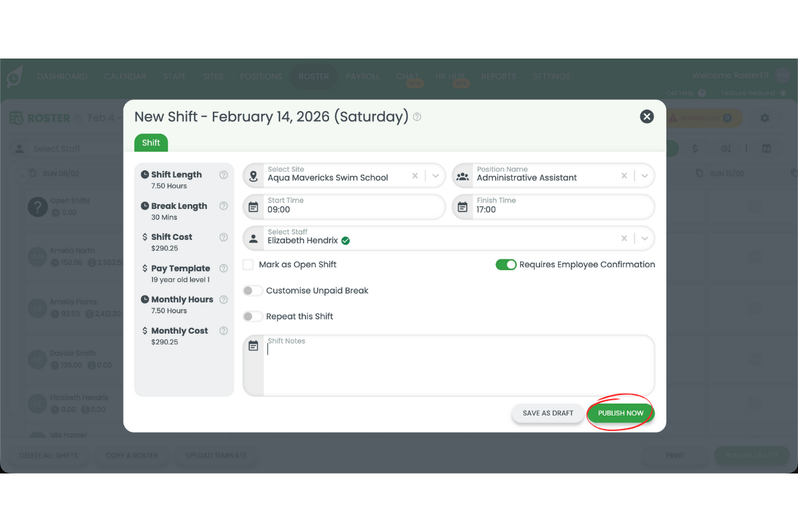The width and height of the screenshot is (798, 532).
Task: Click the location pin icon in Select Site
Action: pos(253,176)
